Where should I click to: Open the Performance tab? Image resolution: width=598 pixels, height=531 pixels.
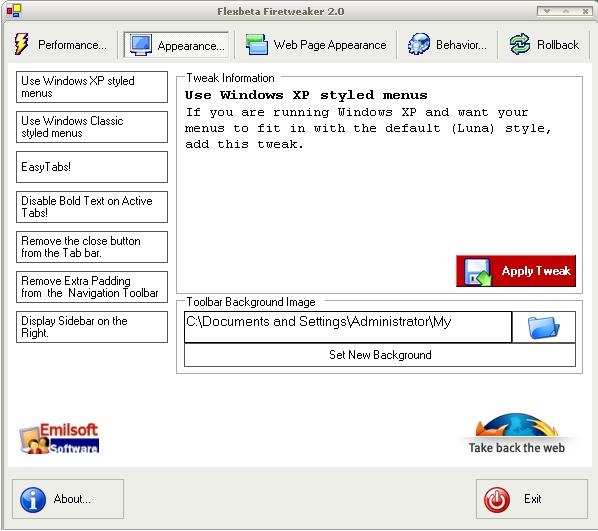pyautogui.click(x=61, y=45)
